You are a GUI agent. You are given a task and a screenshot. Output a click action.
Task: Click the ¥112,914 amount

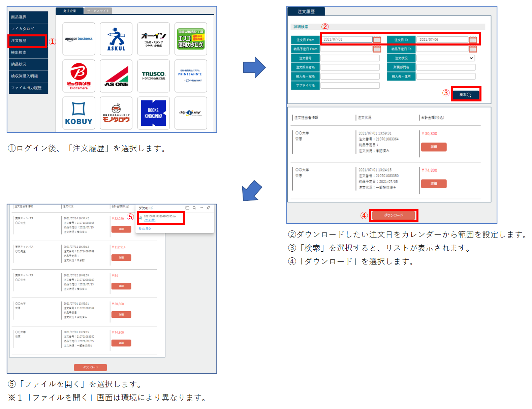pyautogui.click(x=119, y=247)
